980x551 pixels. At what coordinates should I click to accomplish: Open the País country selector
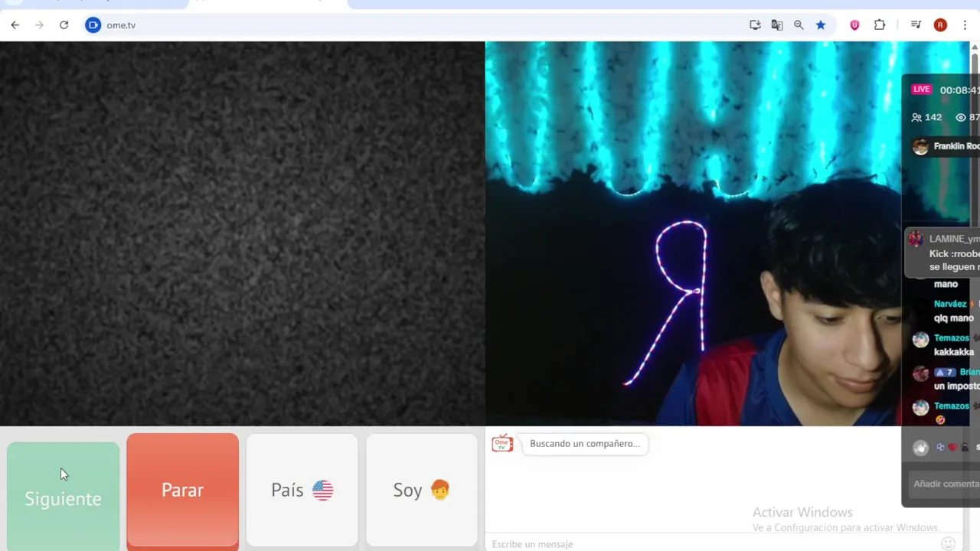tap(302, 491)
